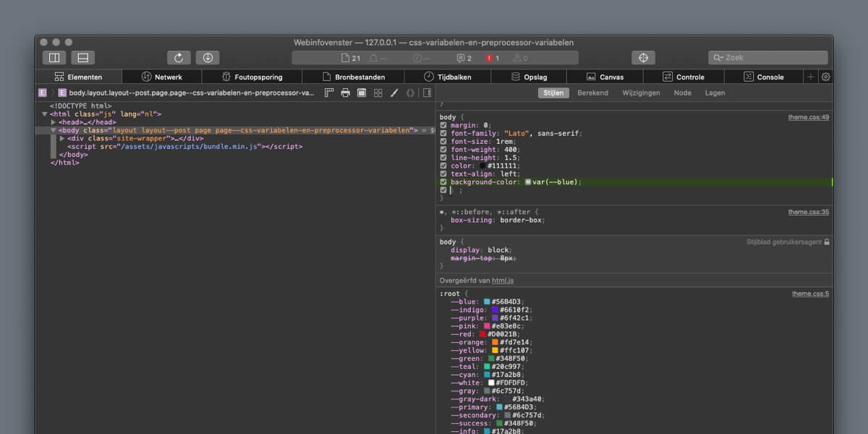This screenshot has width=868, height=434.
Task: Click the lock icon next to Stijlblad gebruikersagent
Action: 827,242
